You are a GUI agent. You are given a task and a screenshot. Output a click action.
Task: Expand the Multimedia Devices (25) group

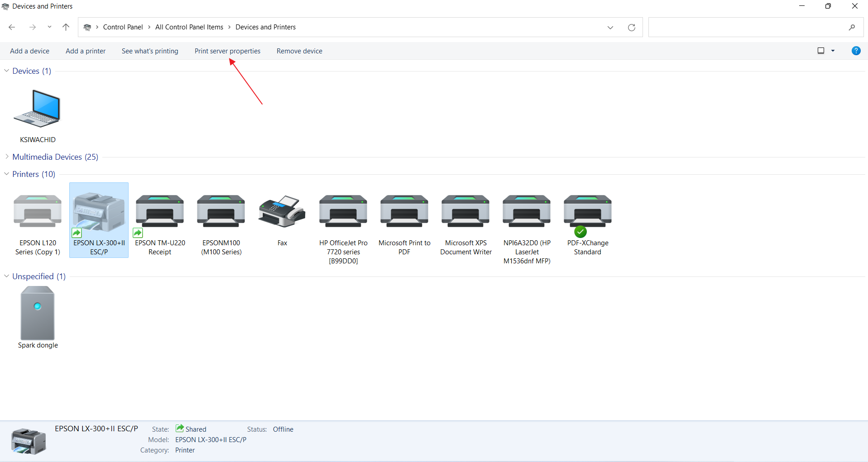[x=6, y=157]
